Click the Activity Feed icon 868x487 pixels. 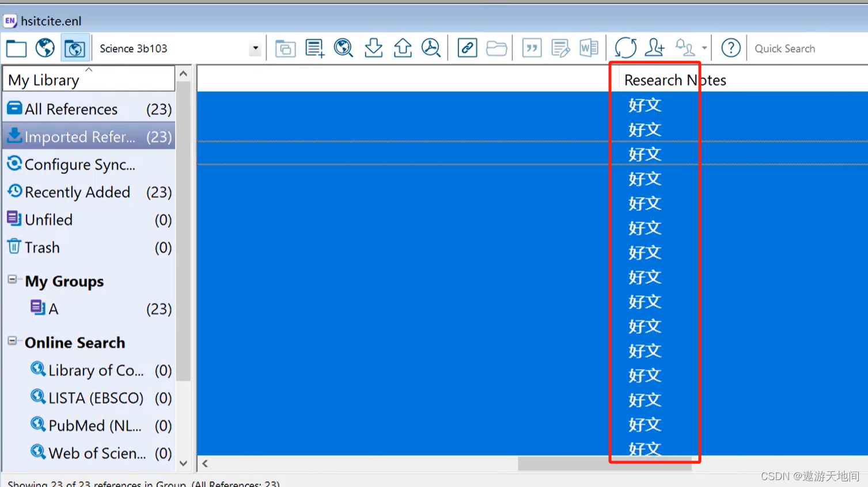pyautogui.click(x=685, y=48)
